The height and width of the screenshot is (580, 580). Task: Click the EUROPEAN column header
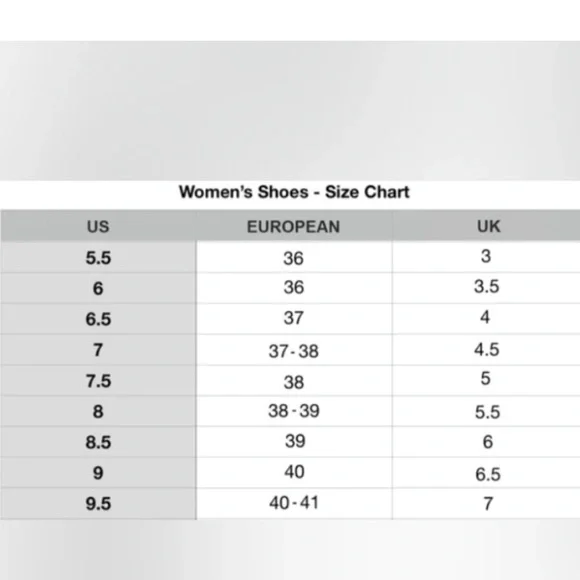click(x=294, y=226)
